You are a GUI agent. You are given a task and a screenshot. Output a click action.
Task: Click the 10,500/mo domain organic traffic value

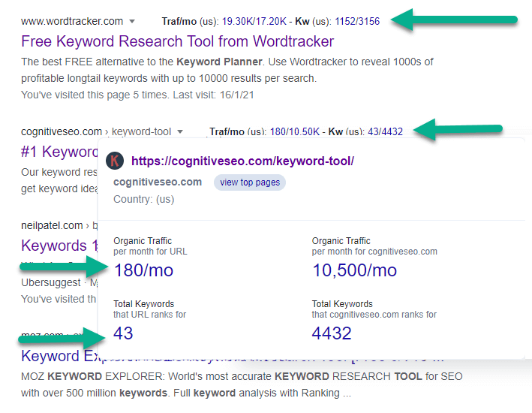pyautogui.click(x=354, y=270)
